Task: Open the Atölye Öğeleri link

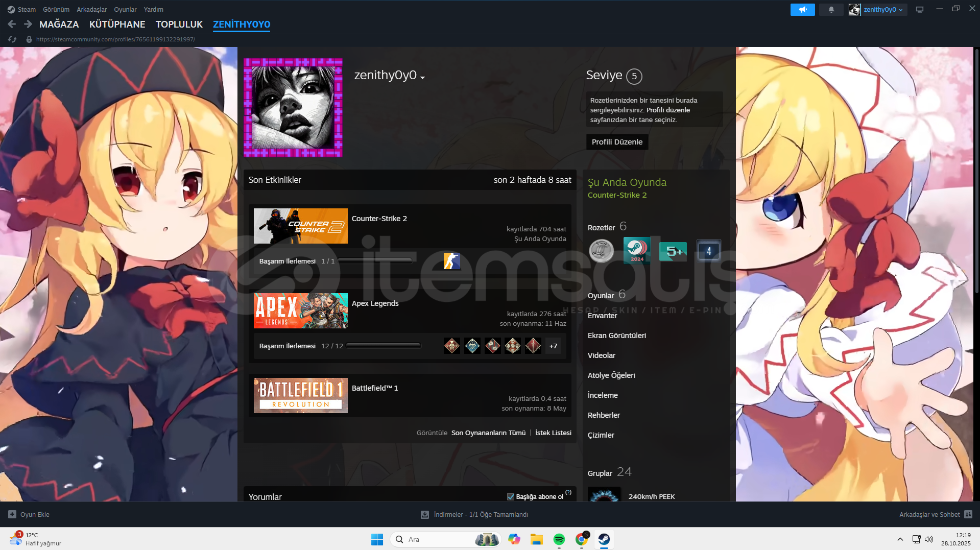Action: 611,375
